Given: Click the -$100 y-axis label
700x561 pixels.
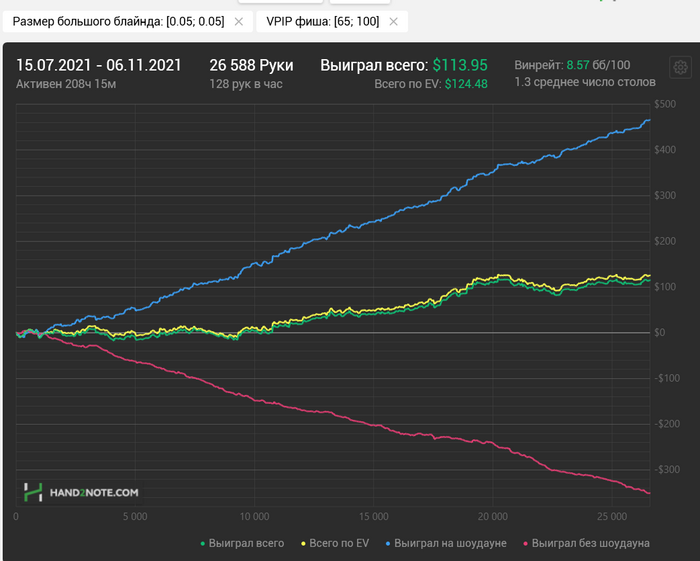Looking at the screenshot, I should click(667, 378).
